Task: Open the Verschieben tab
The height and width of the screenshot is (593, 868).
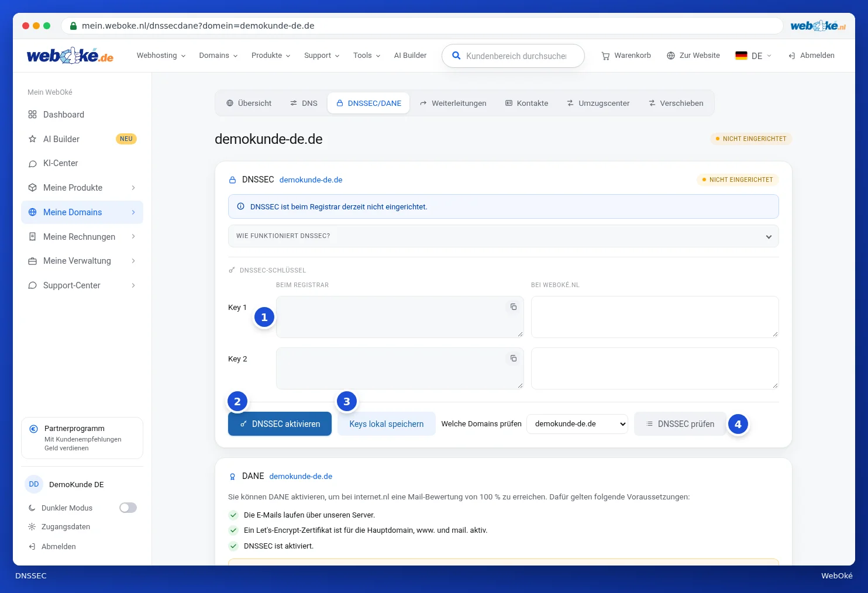Action: coord(676,104)
